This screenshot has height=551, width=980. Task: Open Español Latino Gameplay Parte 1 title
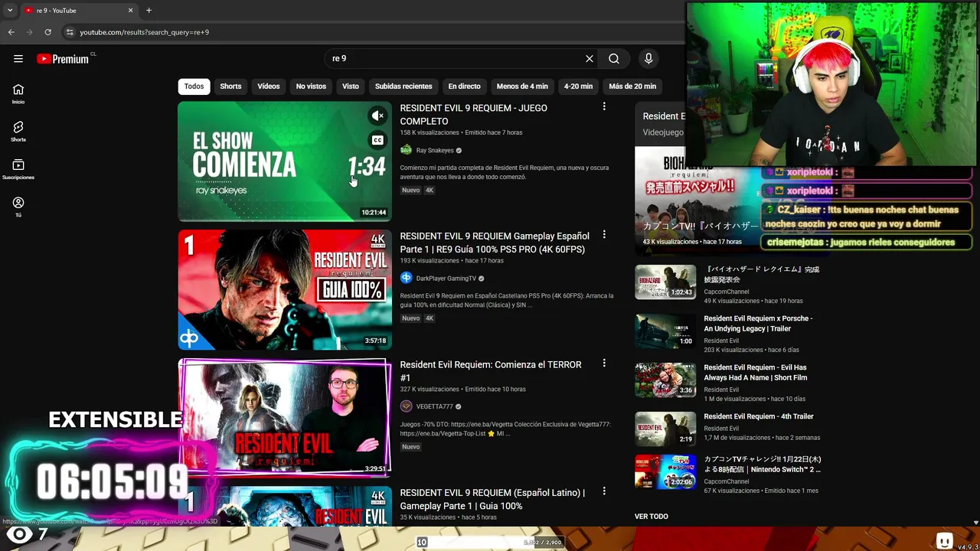492,499
